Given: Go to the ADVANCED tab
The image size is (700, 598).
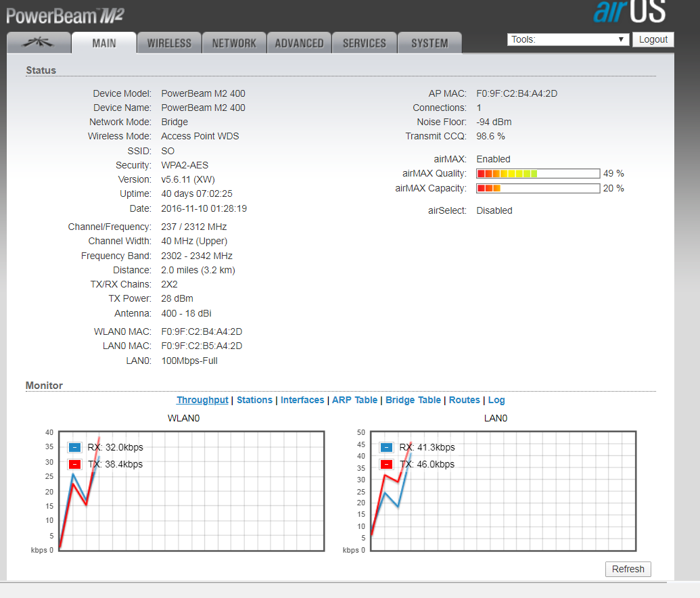Looking at the screenshot, I should point(299,43).
